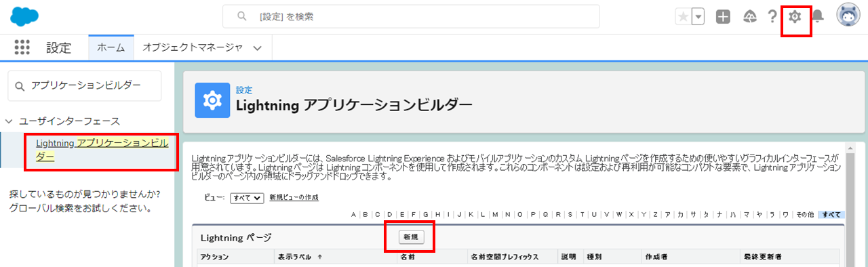Open the help question mark icon
This screenshot has width=868, height=267.
click(772, 16)
